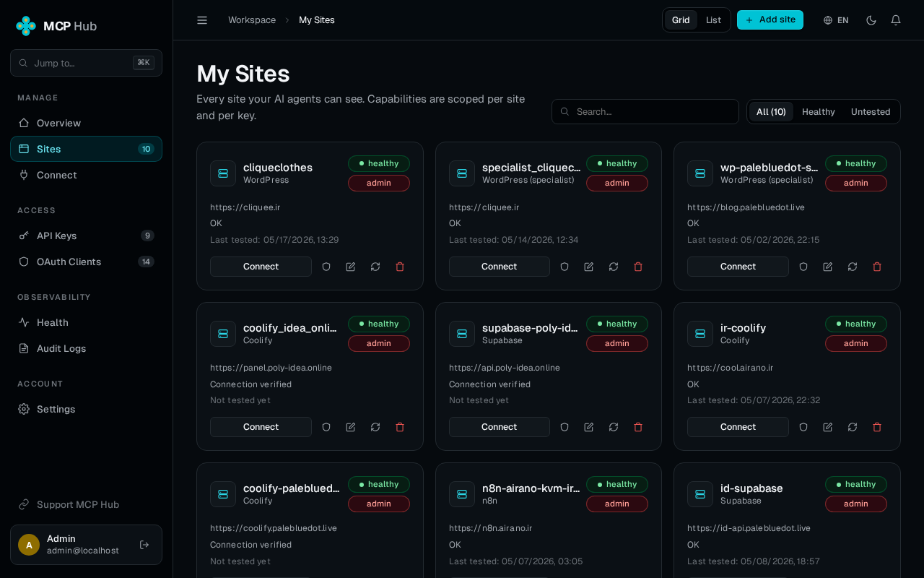Click the id-supabase site type icon
This screenshot has height=578, width=924.
(x=700, y=494)
